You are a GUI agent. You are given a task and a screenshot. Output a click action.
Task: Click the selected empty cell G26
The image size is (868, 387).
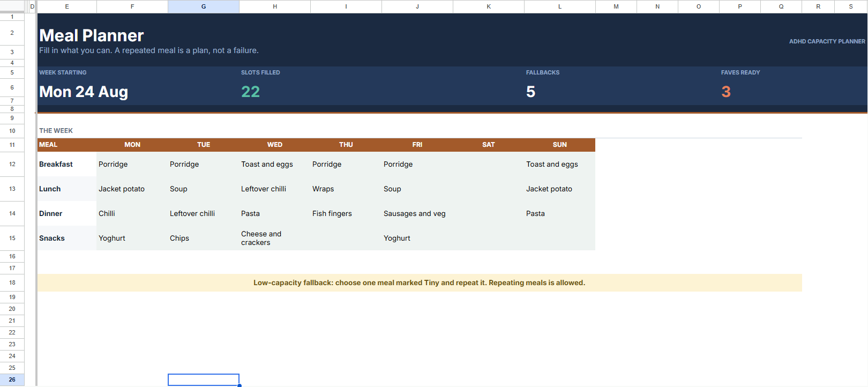tap(204, 379)
